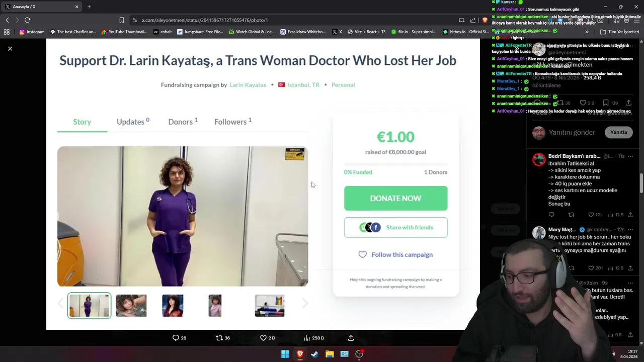
Task: Open the apps grid icon in bookmarks bar
Action: 7,32
